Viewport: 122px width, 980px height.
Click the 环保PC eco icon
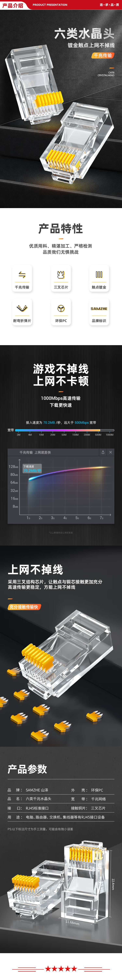[x=61, y=309]
